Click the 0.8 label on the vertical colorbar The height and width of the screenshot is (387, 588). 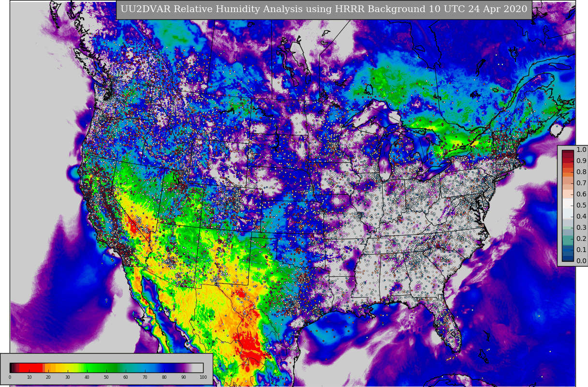point(581,172)
